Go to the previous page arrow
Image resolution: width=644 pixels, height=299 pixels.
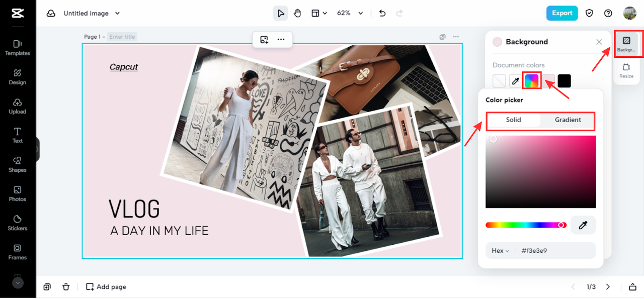573,287
